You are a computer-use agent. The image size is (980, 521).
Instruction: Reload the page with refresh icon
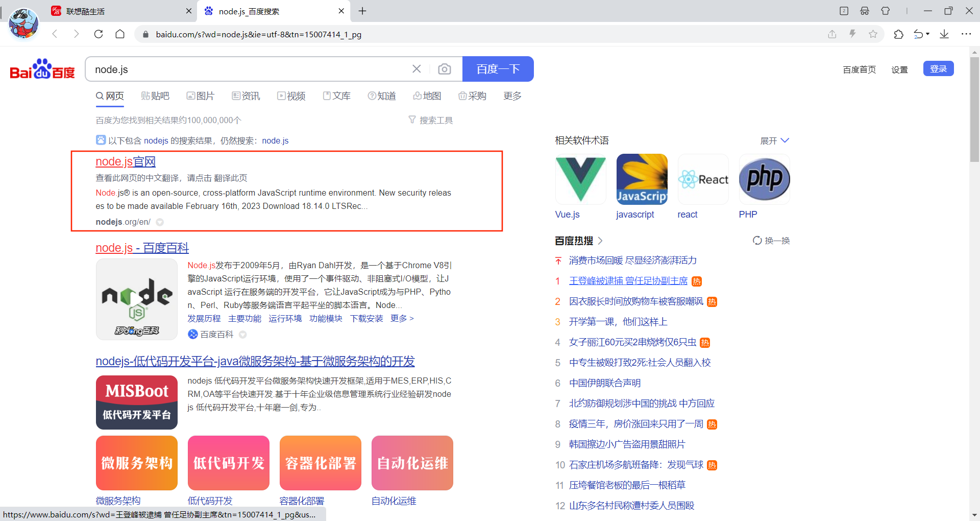[x=99, y=34]
